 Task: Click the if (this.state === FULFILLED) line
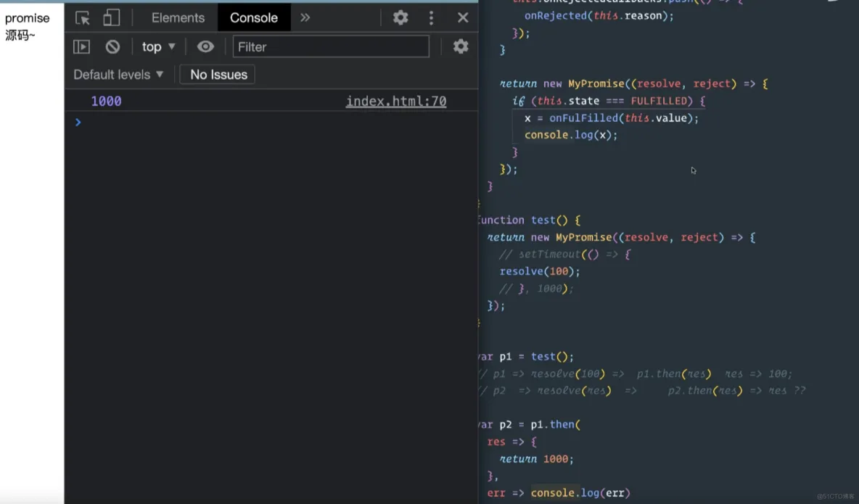click(609, 101)
